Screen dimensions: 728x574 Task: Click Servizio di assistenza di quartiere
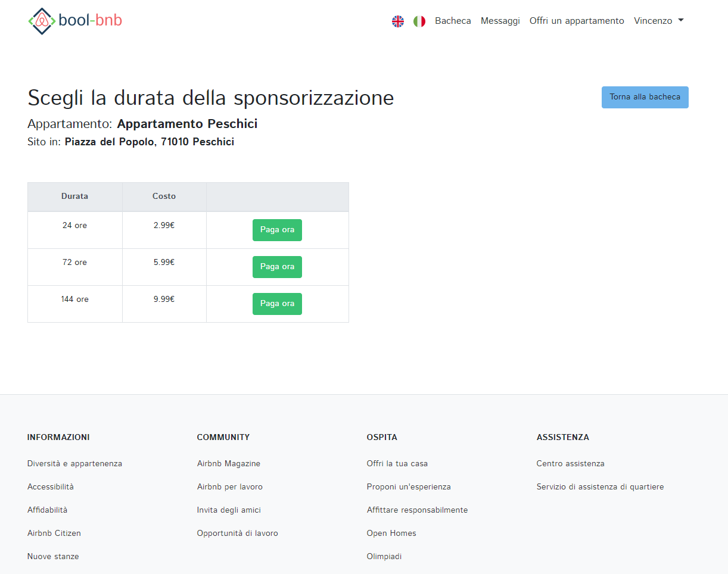(600, 486)
